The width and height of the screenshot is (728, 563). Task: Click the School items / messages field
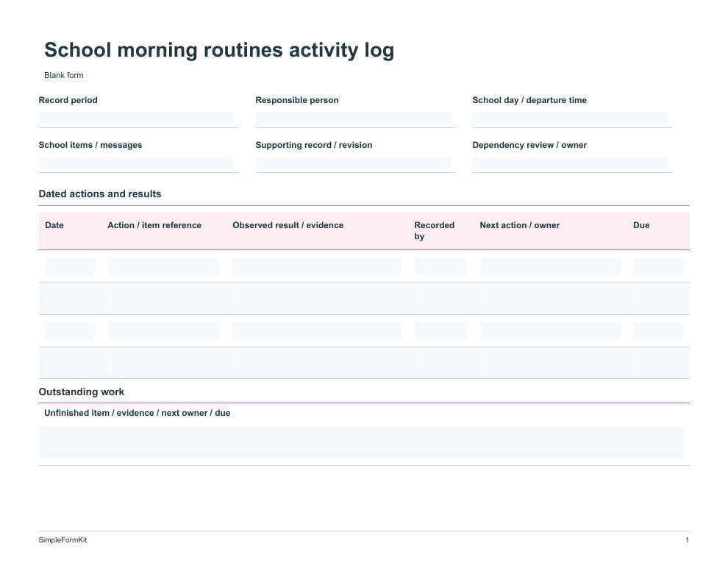pyautogui.click(x=136, y=163)
